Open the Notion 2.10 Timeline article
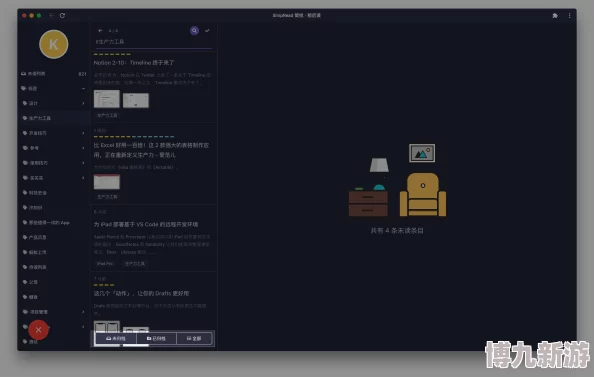 [x=134, y=63]
